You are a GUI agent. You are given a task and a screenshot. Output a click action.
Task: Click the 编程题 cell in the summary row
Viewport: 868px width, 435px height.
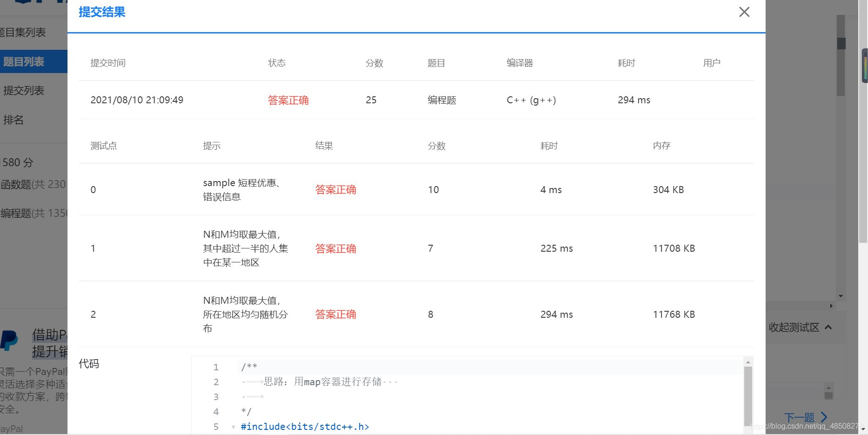[x=442, y=100]
